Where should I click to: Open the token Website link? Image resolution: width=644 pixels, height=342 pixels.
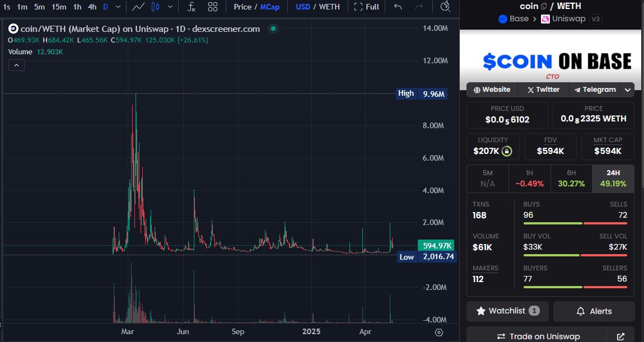pos(492,90)
